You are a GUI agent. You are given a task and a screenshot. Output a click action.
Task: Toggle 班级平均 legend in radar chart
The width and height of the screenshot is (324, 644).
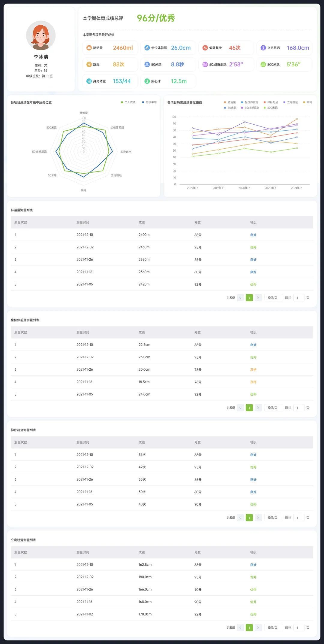tap(149, 102)
